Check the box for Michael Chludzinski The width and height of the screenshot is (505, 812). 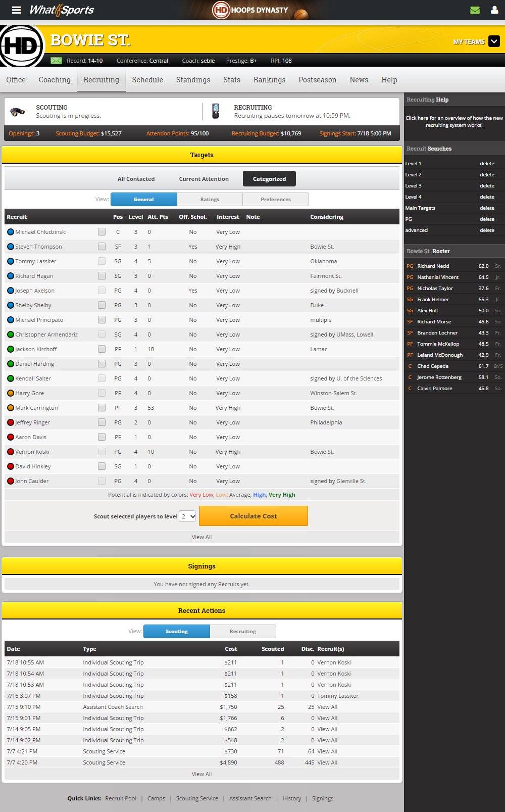click(x=102, y=232)
